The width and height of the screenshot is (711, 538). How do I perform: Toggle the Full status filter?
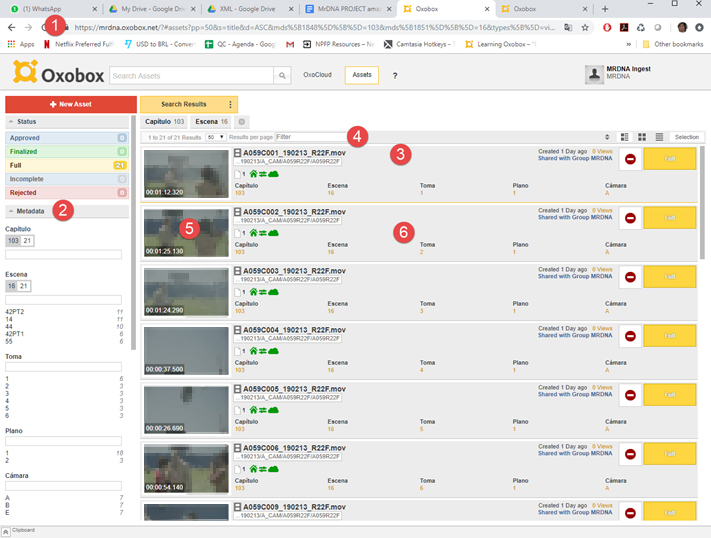click(67, 165)
